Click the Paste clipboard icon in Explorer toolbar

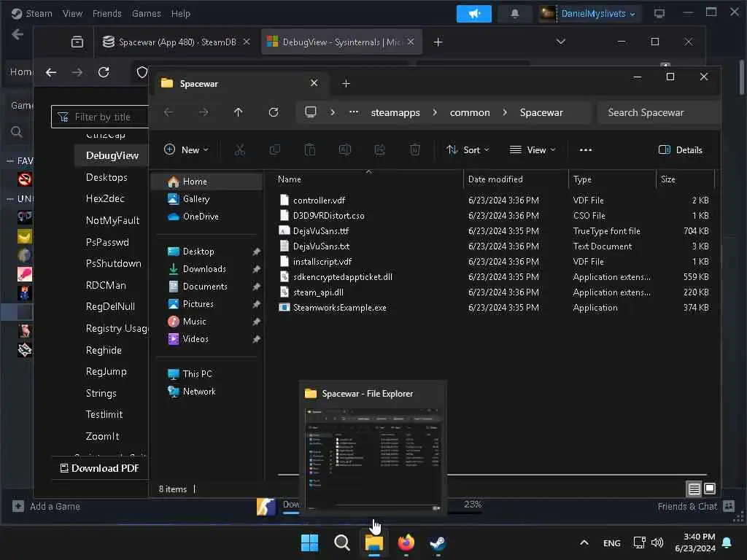click(309, 150)
